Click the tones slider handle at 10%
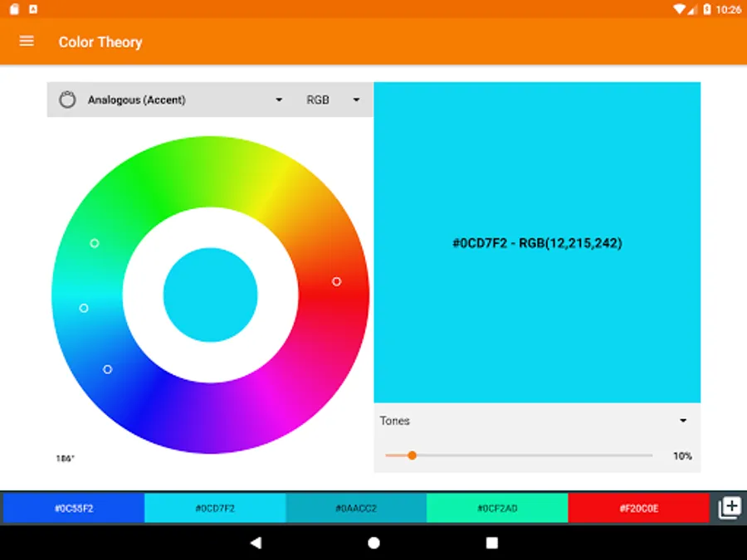Image resolution: width=747 pixels, height=560 pixels. pyautogui.click(x=413, y=455)
